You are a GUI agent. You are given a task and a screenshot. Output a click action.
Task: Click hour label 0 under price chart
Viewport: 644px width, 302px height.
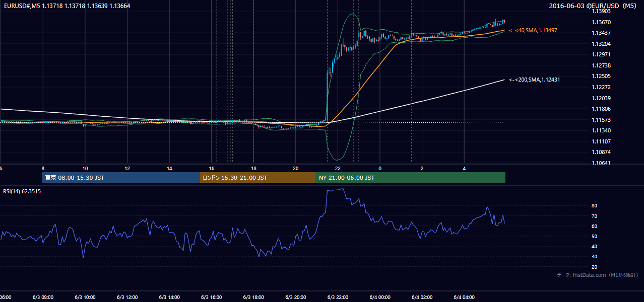[x=380, y=168]
